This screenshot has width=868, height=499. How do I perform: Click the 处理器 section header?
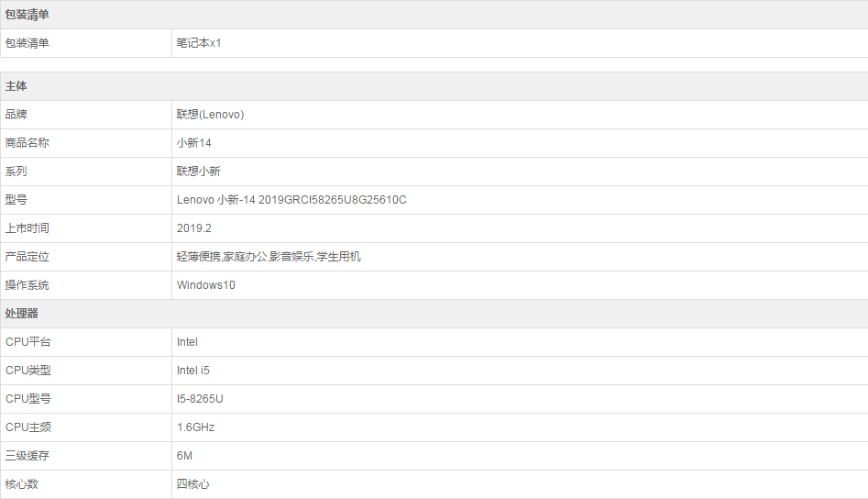(x=434, y=314)
